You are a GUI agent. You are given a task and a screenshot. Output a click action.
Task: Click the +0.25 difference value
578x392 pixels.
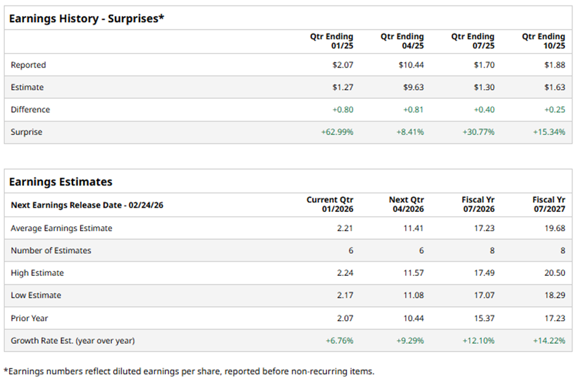click(x=554, y=110)
